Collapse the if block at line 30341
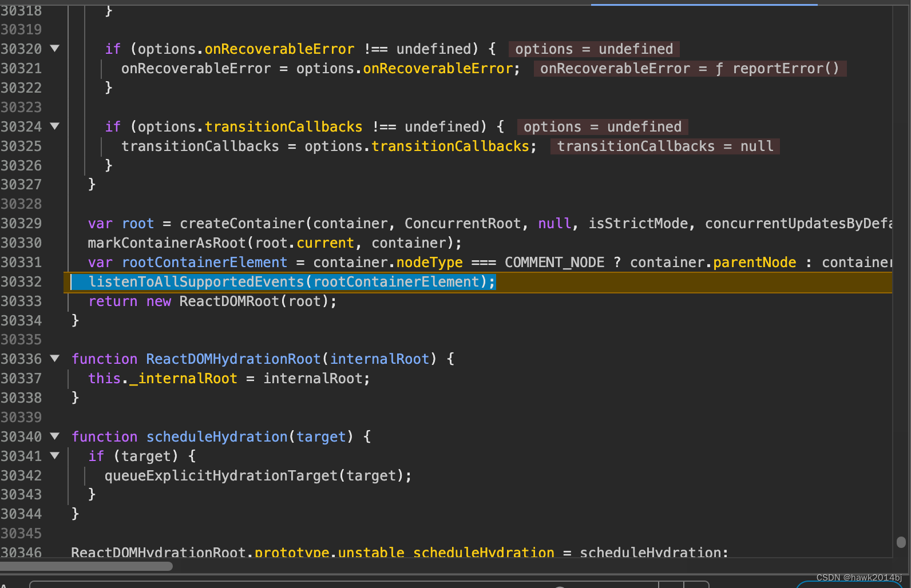The width and height of the screenshot is (911, 588). point(55,456)
